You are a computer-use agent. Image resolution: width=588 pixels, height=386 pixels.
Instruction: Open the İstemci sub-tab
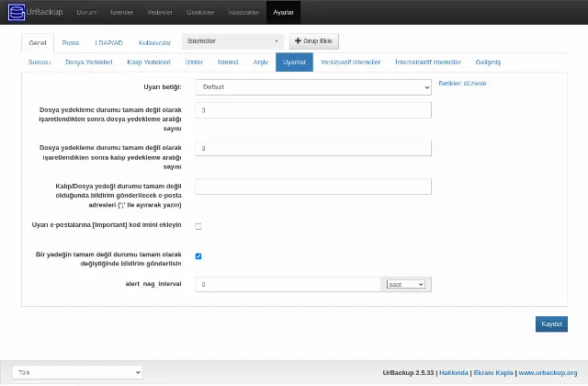click(228, 62)
